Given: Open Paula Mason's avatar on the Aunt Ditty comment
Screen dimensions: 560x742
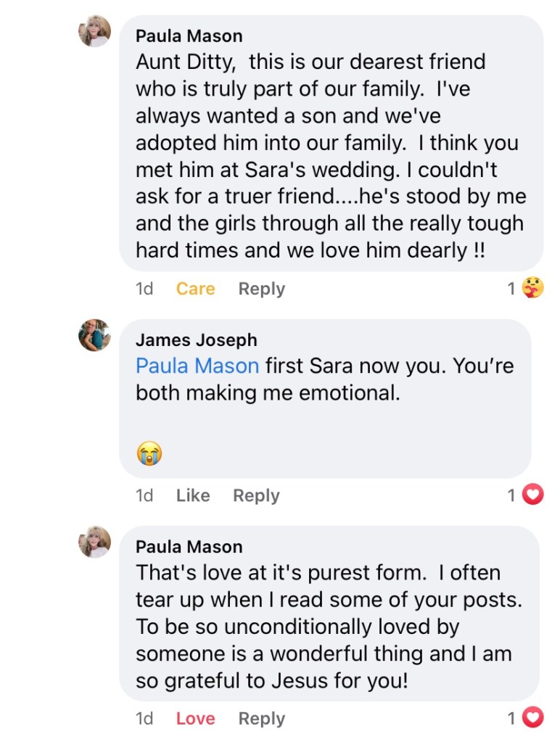Looking at the screenshot, I should click(94, 31).
